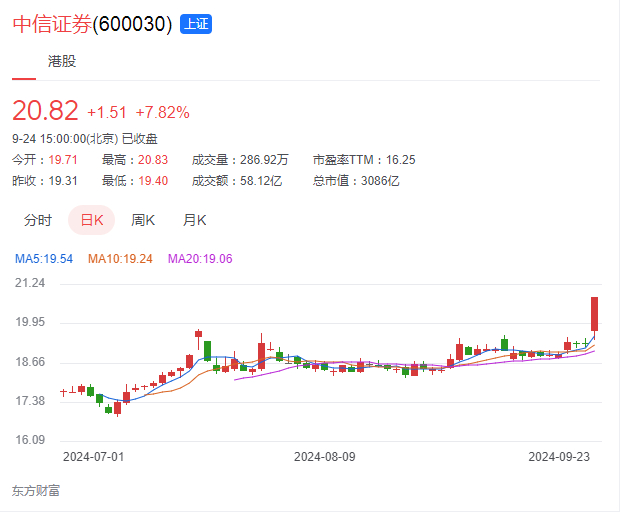
Task: Click the percent change +7.82%
Action: point(163,113)
